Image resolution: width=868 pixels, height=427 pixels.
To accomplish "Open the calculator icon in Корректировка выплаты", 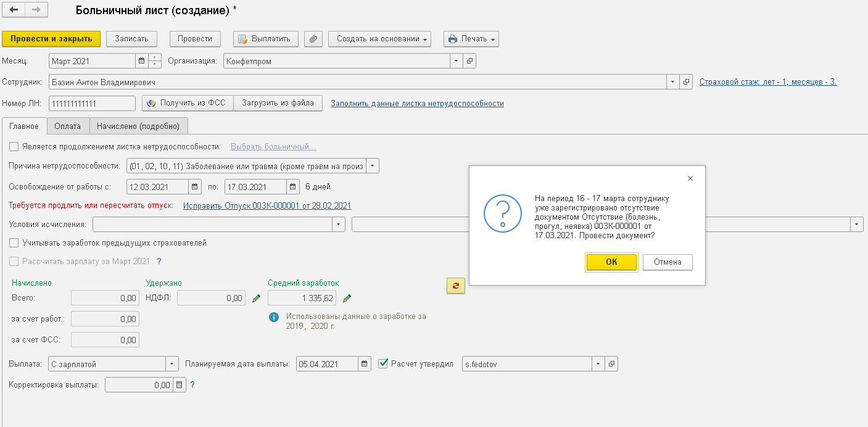I will 179,385.
